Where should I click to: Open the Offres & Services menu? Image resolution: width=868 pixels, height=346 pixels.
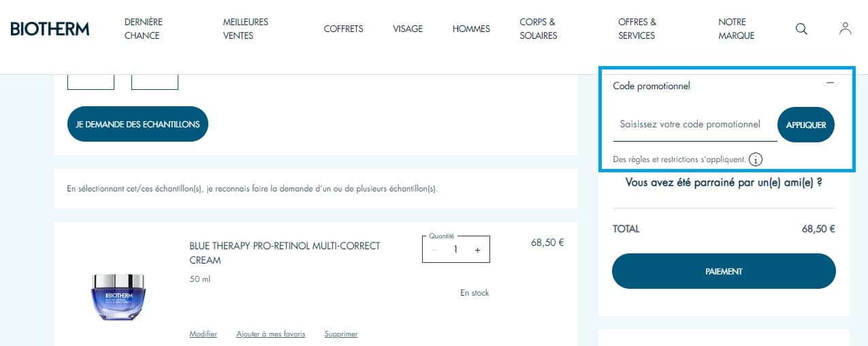637,29
